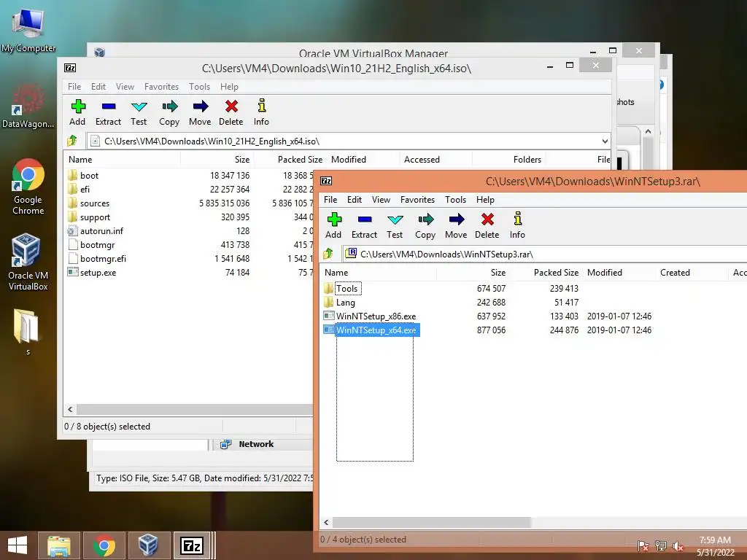Viewport: 747px width, 560px height.
Task: Sort by Packed Size in WinNTSetup3.rar window
Action: 546,273
